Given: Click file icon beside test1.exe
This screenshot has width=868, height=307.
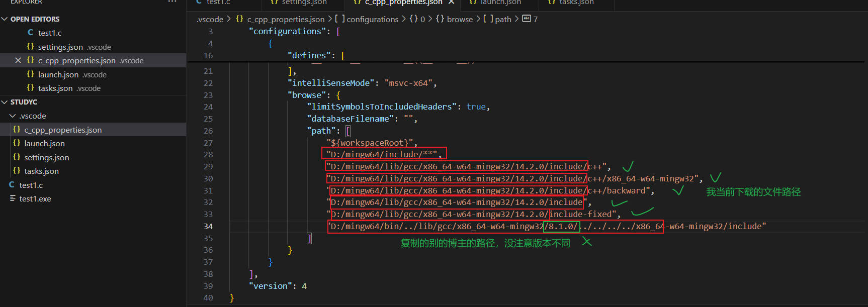Looking at the screenshot, I should [x=13, y=198].
